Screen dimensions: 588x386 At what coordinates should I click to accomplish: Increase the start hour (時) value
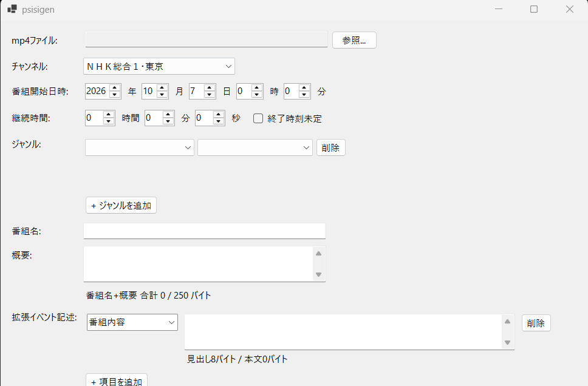(257, 87)
